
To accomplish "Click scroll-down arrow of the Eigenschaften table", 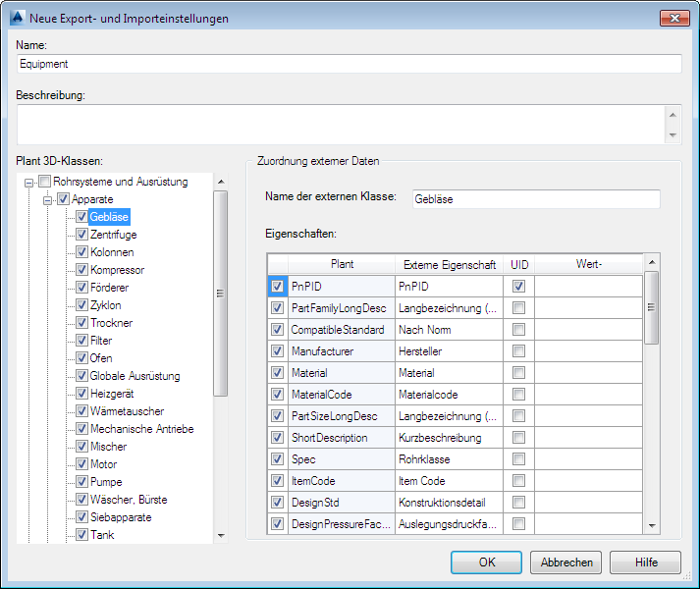I will [x=651, y=526].
